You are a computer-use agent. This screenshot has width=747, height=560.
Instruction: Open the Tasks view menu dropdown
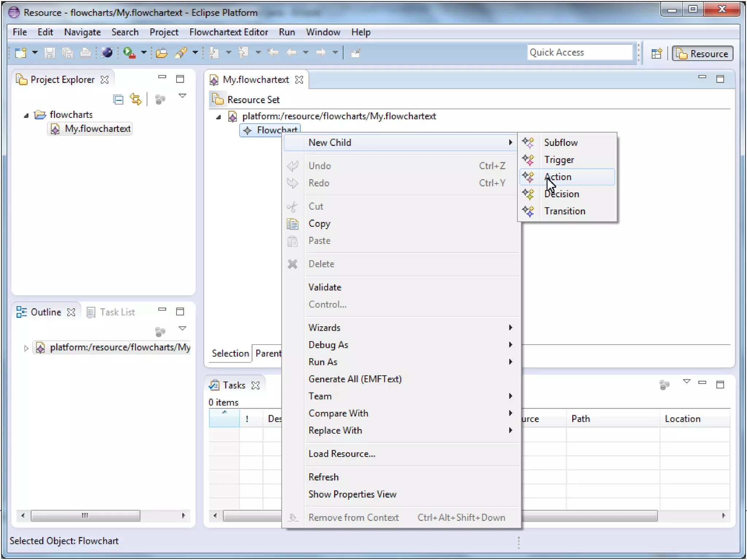coord(686,382)
